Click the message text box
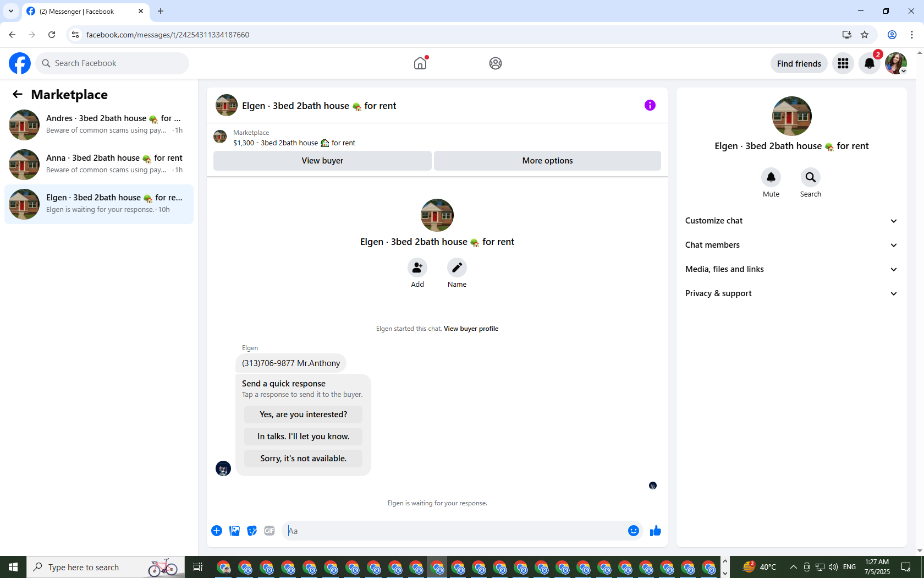The width and height of the screenshot is (924, 578). click(x=454, y=531)
